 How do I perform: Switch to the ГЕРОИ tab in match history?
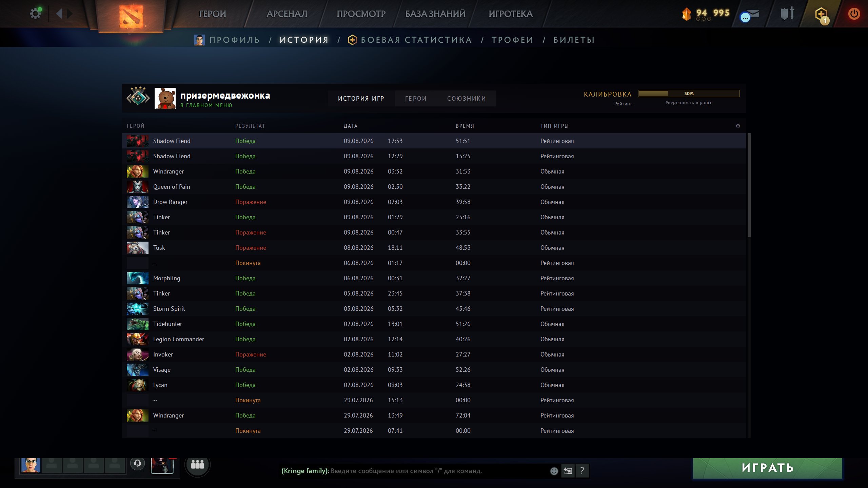[416, 98]
